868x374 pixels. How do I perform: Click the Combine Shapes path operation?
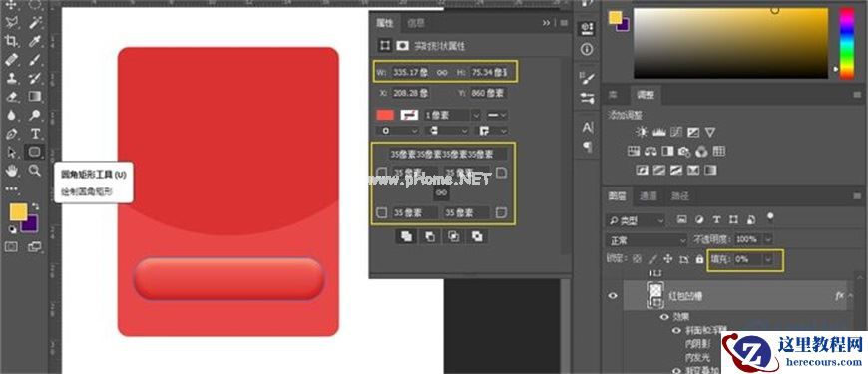coord(406,236)
